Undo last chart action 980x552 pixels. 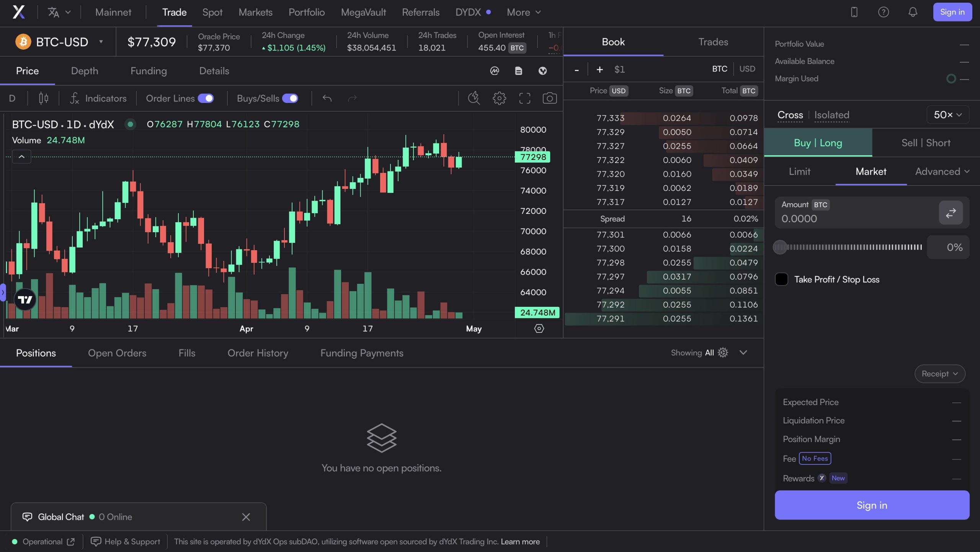327,98
